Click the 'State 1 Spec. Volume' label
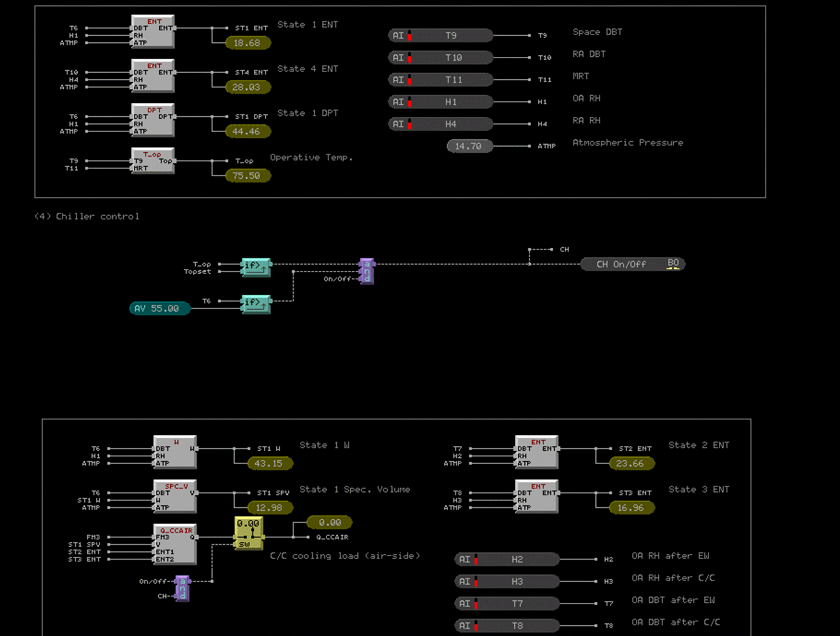Viewport: 840px width, 636px height. coord(355,489)
